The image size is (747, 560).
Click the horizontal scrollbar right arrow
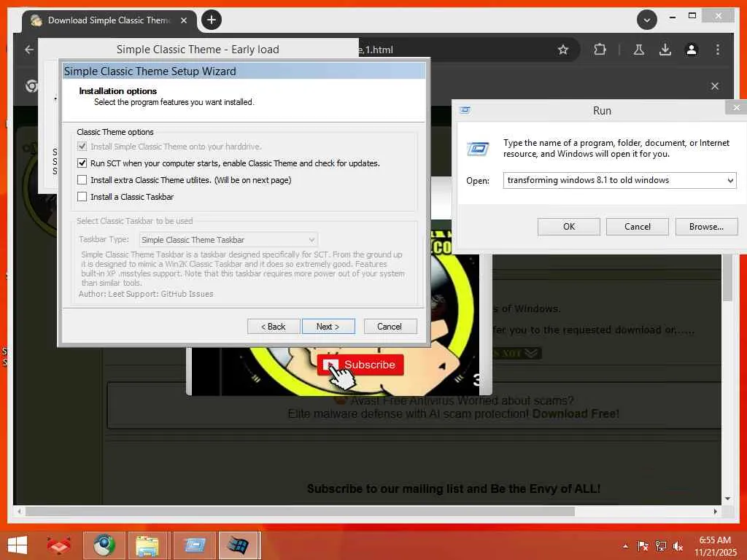point(715,511)
